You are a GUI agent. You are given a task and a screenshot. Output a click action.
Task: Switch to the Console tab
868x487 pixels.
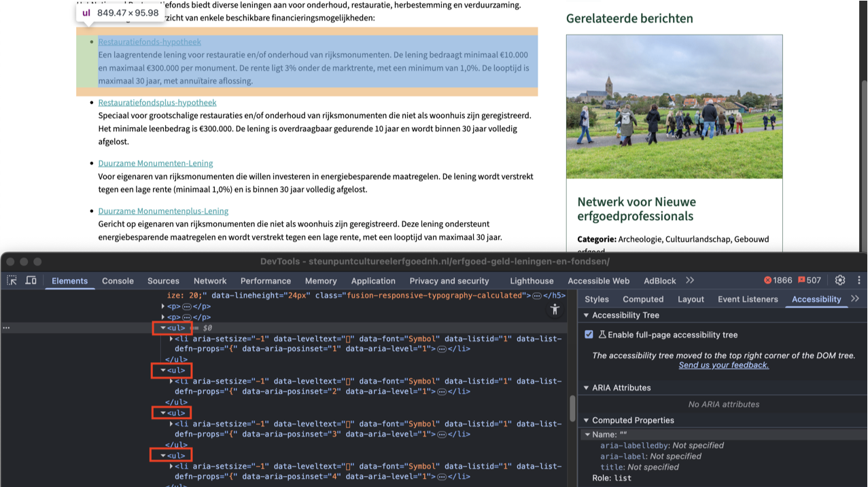click(x=118, y=281)
